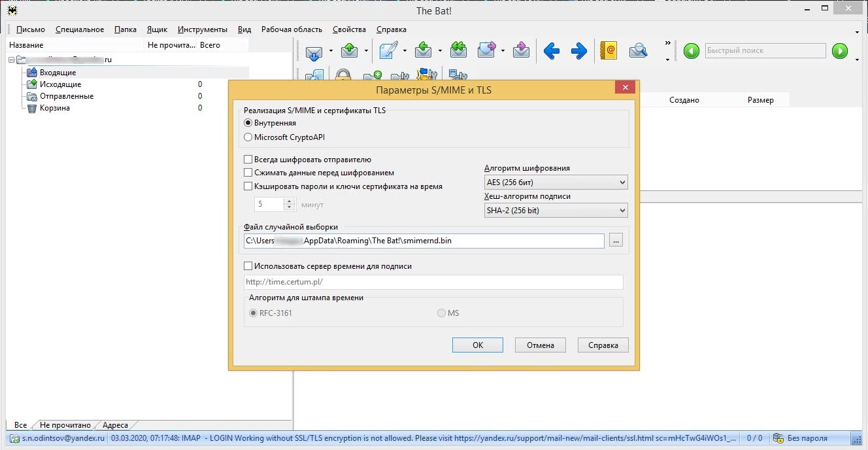Select the Входящие inbox folder
Viewport: 868px width, 450px height.
click(58, 73)
